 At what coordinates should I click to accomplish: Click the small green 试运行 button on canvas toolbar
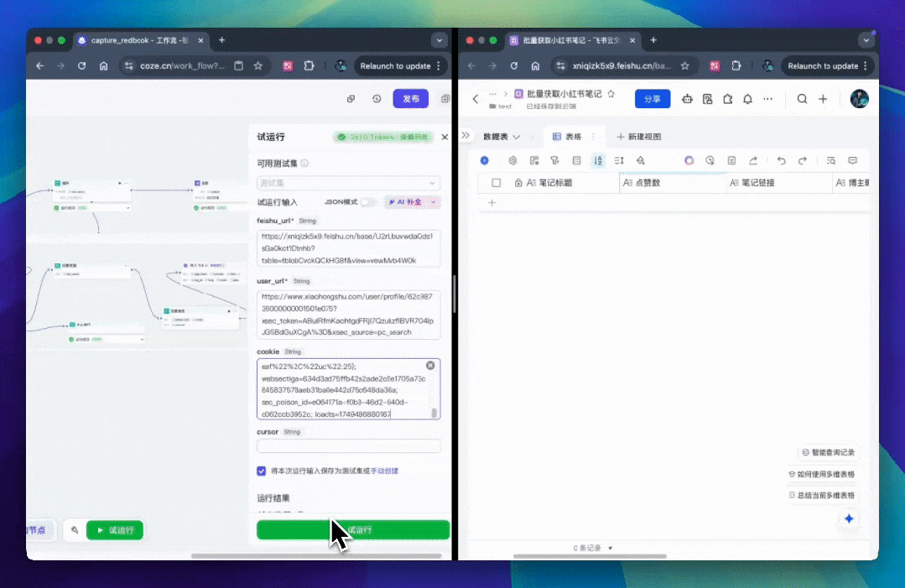point(115,530)
